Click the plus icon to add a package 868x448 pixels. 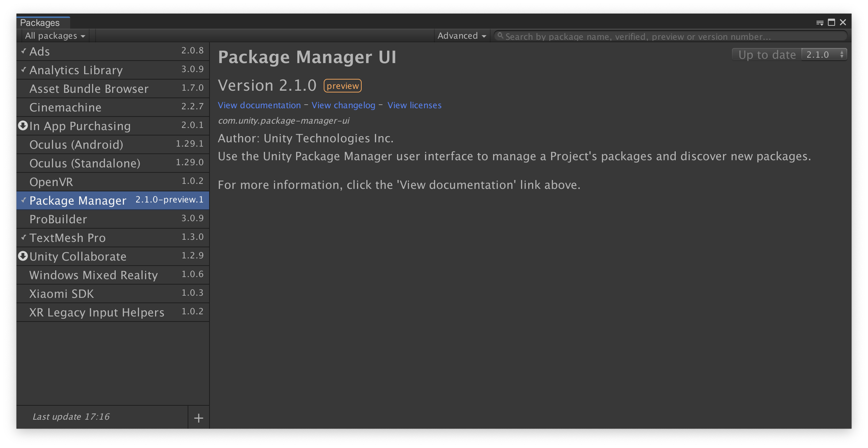click(199, 418)
